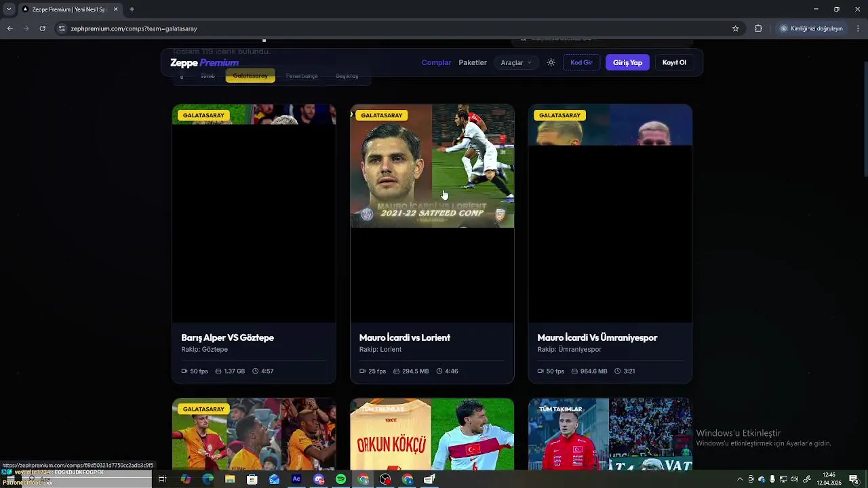The width and height of the screenshot is (868, 488).
Task: Bookmark this page with the star icon
Action: [735, 28]
